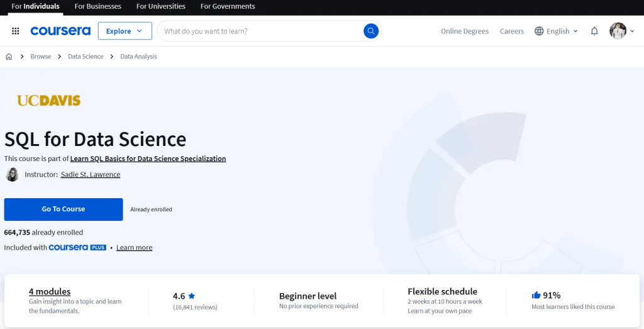This screenshot has width=644, height=329.
Task: Go to the Data Science breadcrumb
Action: point(86,57)
